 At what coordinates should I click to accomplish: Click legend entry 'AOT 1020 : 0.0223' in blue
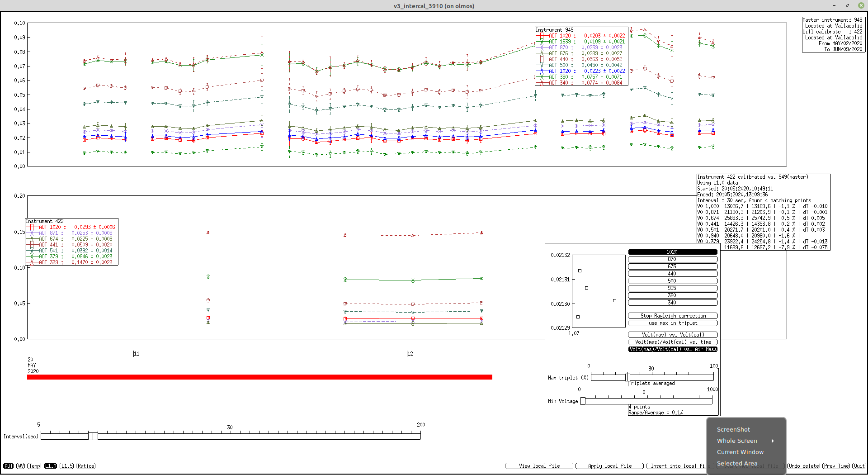(x=580, y=71)
